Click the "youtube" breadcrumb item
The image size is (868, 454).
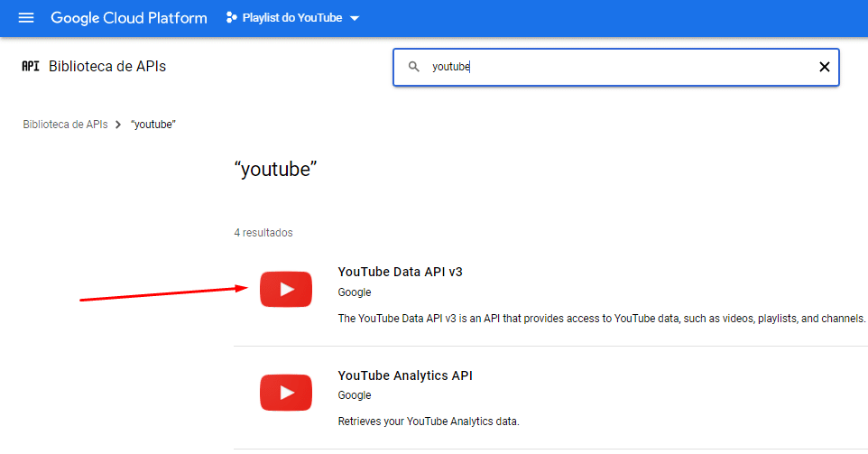152,125
